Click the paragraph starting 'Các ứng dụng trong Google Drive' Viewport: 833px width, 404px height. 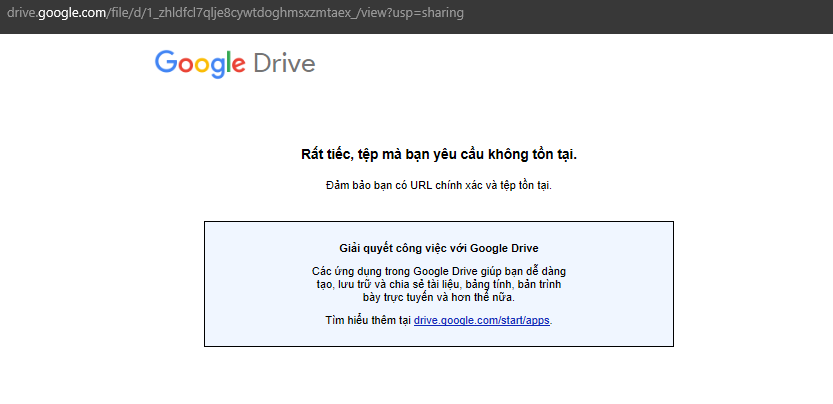pyautogui.click(x=439, y=284)
